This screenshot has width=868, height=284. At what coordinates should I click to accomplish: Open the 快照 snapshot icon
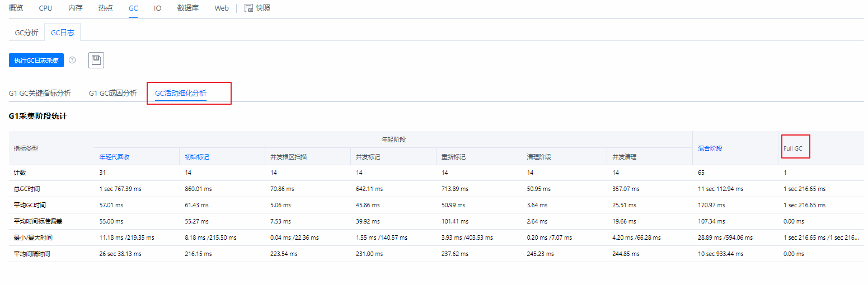click(x=249, y=8)
